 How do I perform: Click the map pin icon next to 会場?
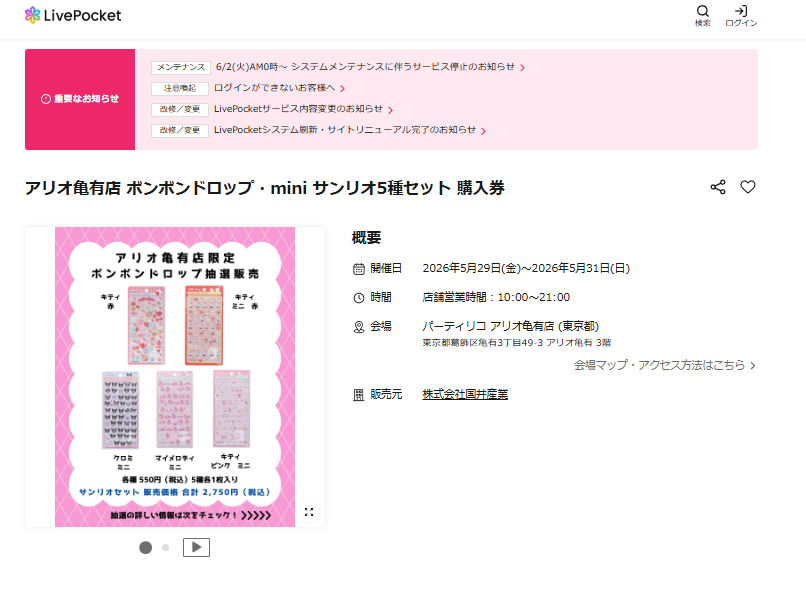click(x=359, y=327)
